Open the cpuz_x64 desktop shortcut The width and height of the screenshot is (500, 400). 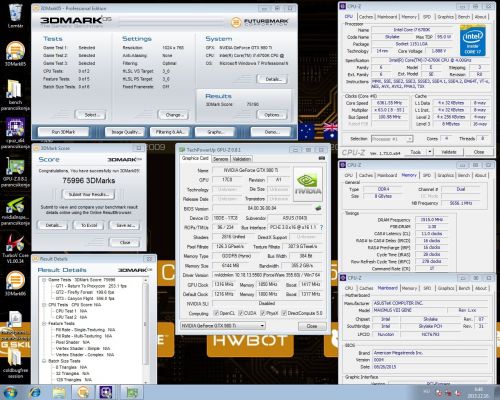tap(15, 133)
